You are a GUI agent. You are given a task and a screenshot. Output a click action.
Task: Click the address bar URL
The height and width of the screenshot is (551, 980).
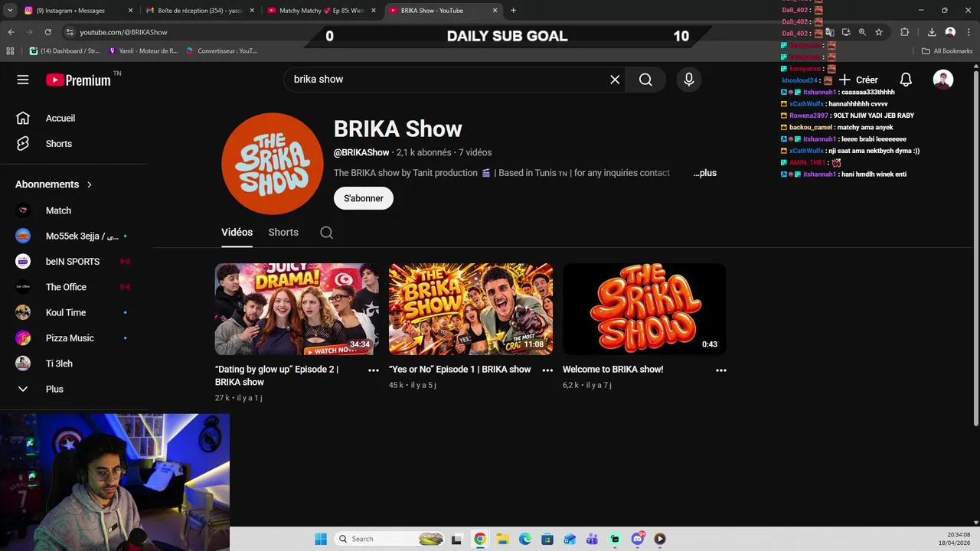pos(123,32)
